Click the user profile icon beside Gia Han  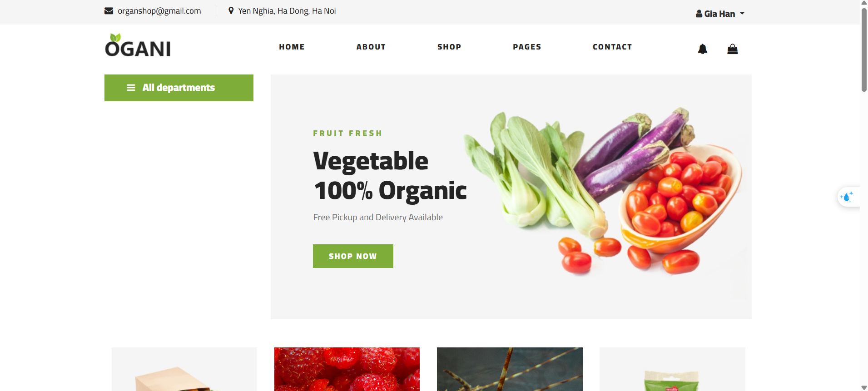click(x=699, y=14)
